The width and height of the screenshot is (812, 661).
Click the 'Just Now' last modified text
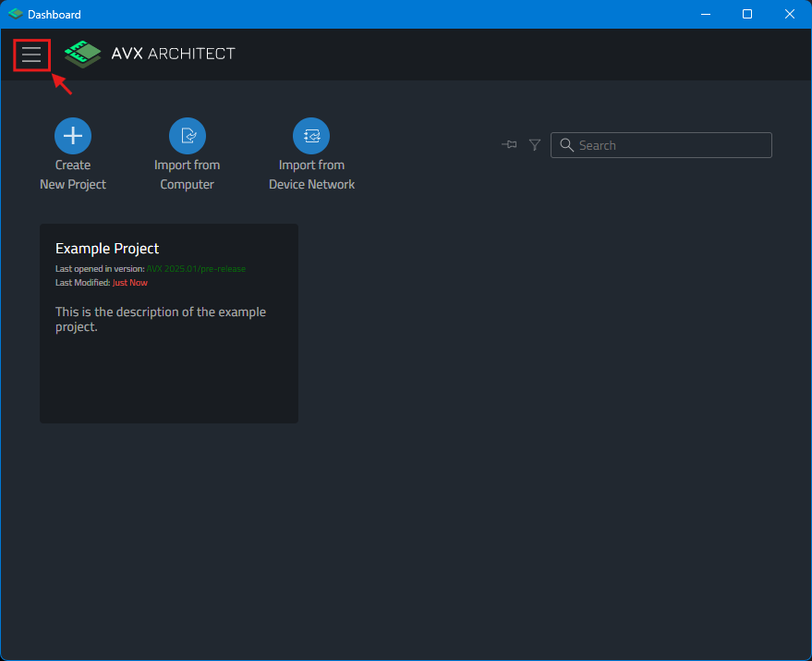click(x=130, y=283)
